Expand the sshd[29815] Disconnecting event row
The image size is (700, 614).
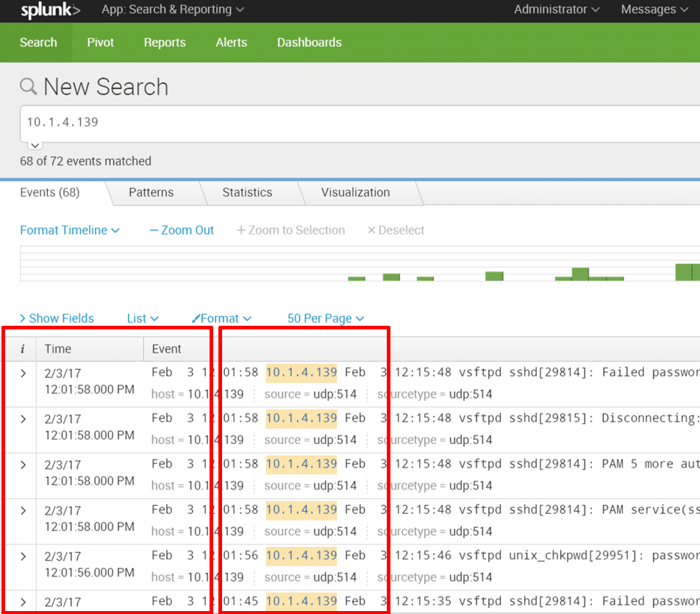coord(24,419)
